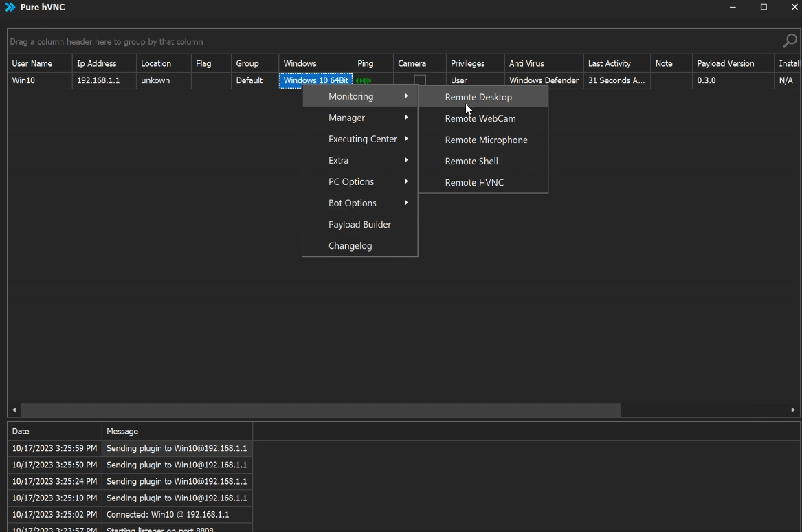The height and width of the screenshot is (532, 802).
Task: Sort by Last Activity column header
Action: pos(617,63)
